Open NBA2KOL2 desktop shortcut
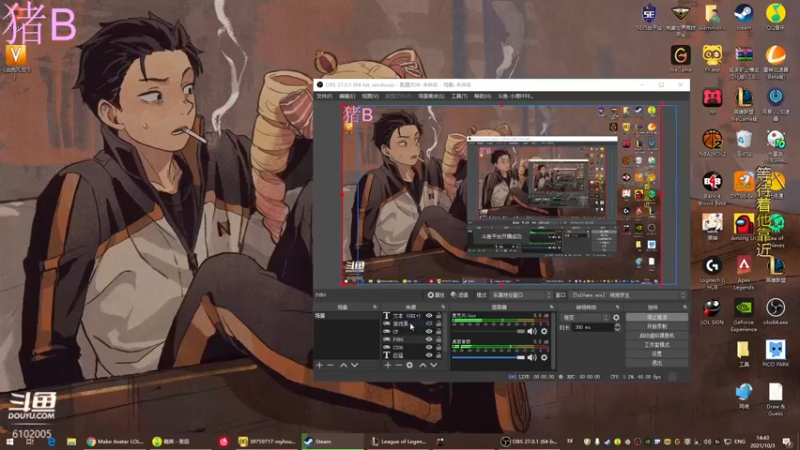 click(712, 143)
